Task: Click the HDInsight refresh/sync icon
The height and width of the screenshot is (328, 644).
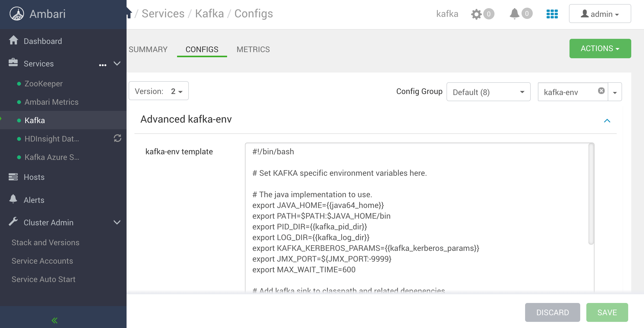Action: click(x=118, y=138)
